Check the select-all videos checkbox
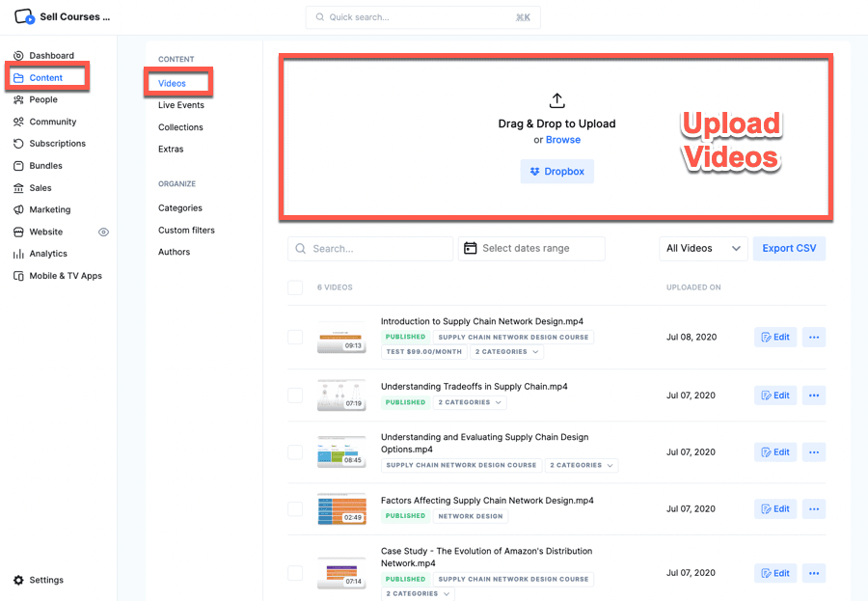868x601 pixels. [x=295, y=287]
